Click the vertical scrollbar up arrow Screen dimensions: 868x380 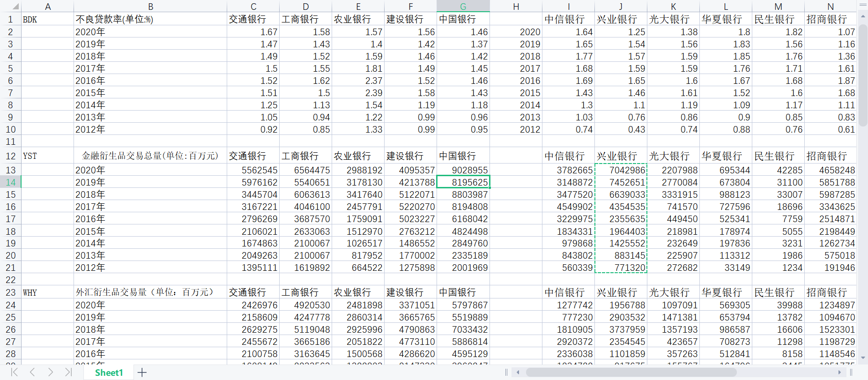pyautogui.click(x=863, y=16)
